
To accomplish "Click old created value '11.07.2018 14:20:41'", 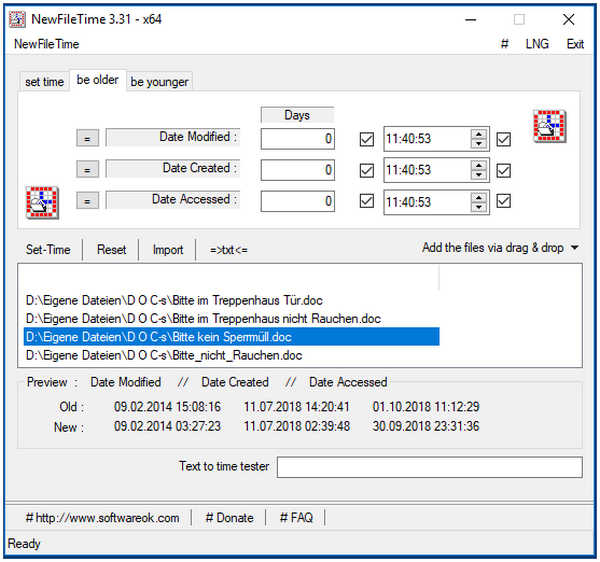I will click(297, 407).
